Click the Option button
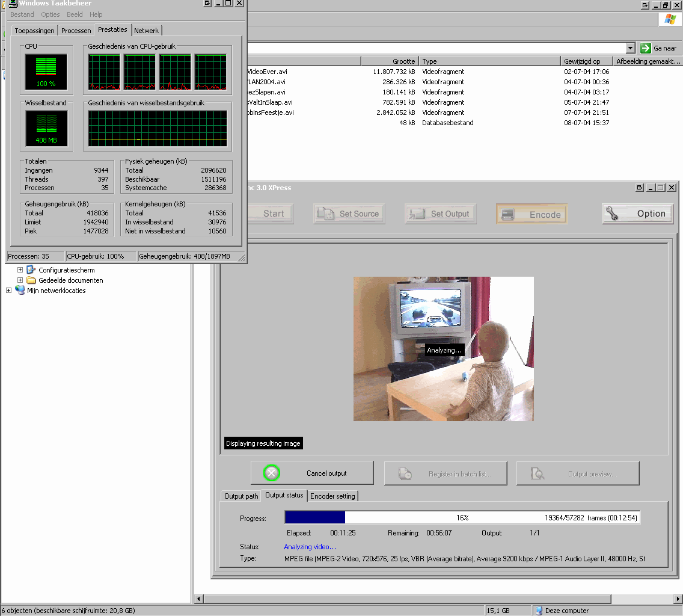The height and width of the screenshot is (616, 683). [x=638, y=214]
